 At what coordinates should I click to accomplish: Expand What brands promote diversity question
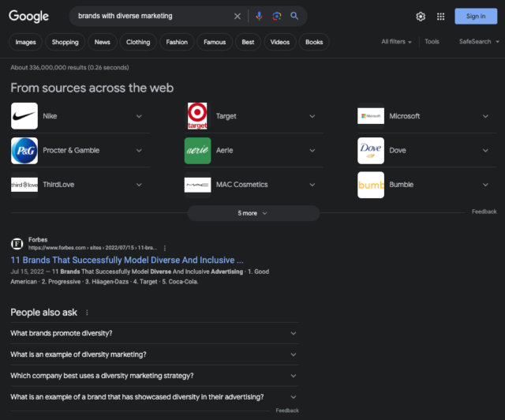tap(155, 333)
